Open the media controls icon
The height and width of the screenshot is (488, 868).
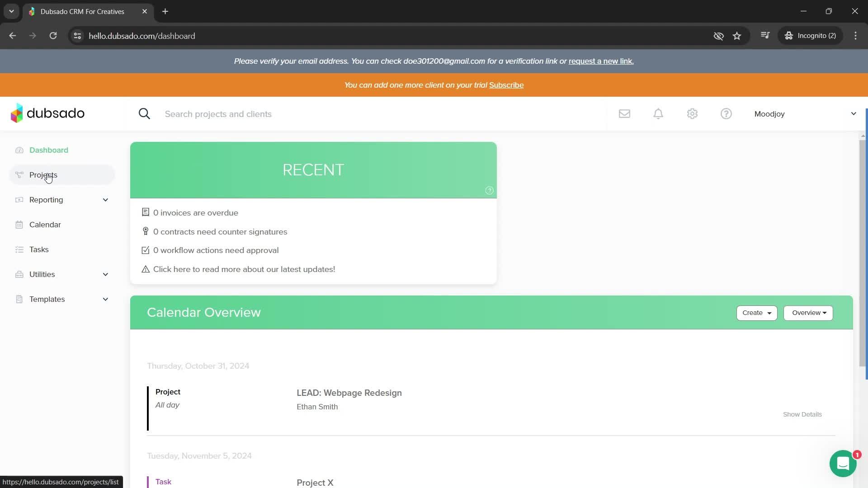click(x=765, y=36)
